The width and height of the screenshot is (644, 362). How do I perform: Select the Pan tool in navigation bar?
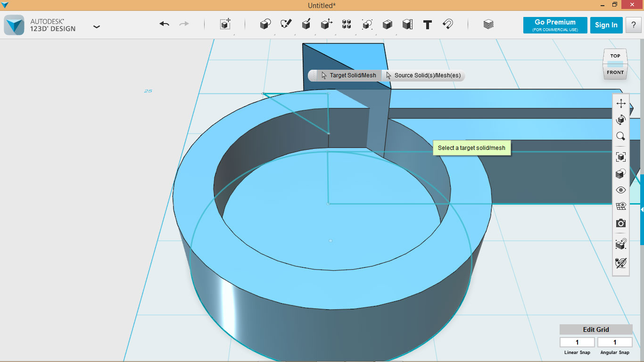click(x=620, y=104)
